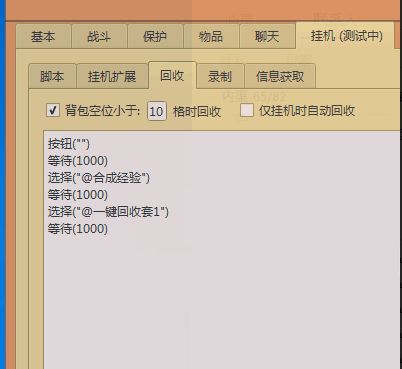
Task: Click the 格时回收 label
Action: (197, 111)
